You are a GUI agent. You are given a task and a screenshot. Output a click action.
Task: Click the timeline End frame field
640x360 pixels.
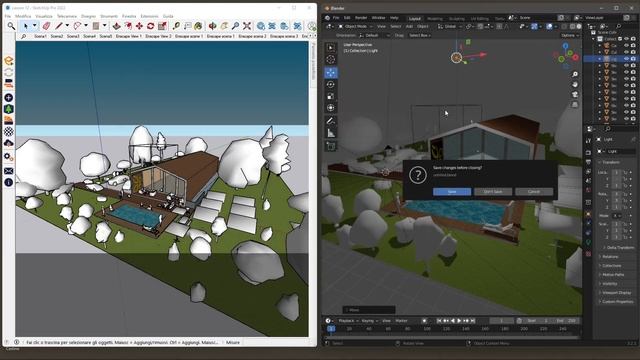[567, 321]
